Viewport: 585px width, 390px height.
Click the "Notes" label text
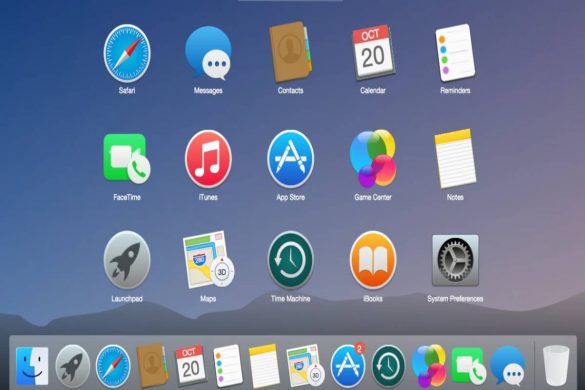click(455, 197)
